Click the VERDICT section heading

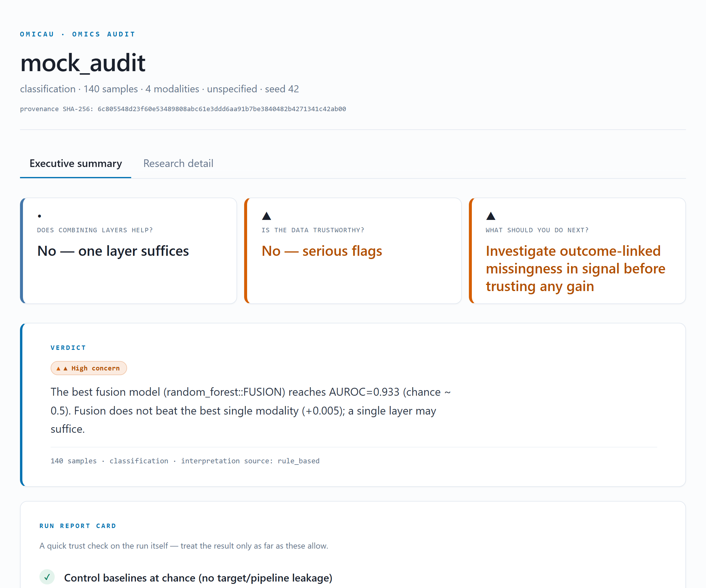(x=68, y=348)
